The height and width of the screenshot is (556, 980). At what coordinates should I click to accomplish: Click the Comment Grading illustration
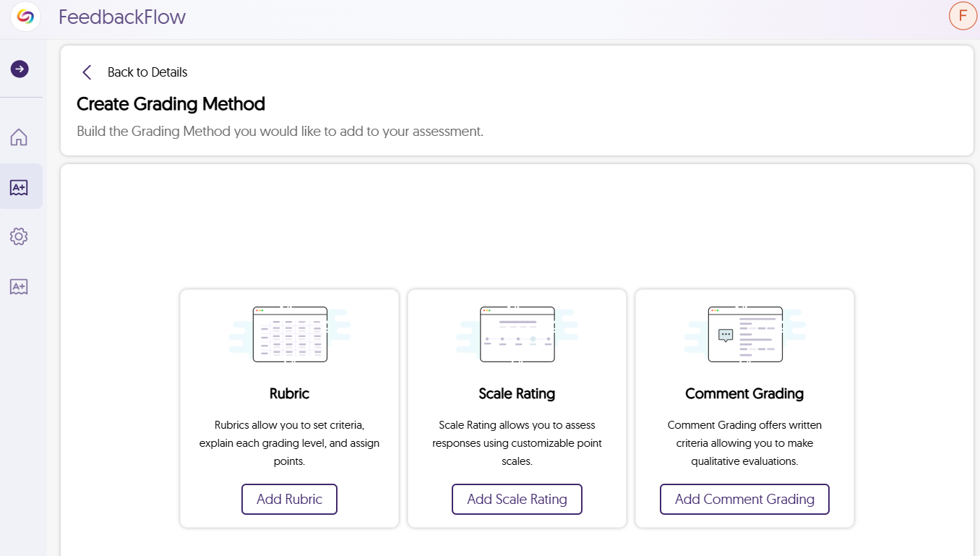pos(745,334)
